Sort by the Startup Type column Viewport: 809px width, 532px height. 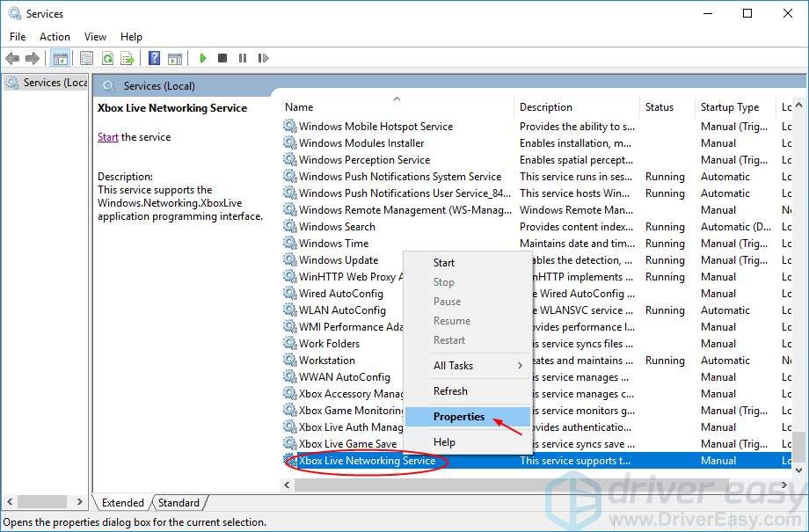730,107
